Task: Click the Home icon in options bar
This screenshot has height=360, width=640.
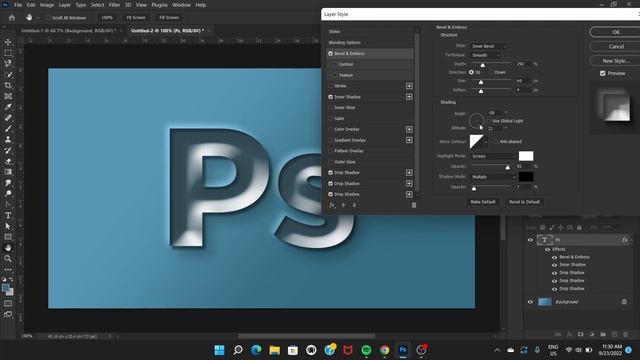Action: pyautogui.click(x=12, y=18)
